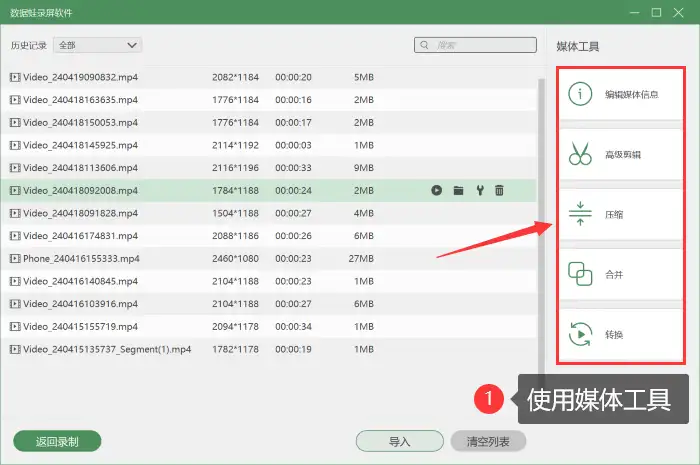The image size is (700, 465).
Task: Delete Video_240418092008.mp4 with trash icon
Action: tap(499, 191)
